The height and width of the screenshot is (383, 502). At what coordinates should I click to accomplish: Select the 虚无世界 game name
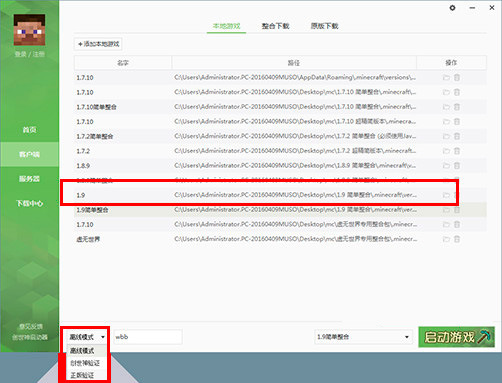(88, 239)
